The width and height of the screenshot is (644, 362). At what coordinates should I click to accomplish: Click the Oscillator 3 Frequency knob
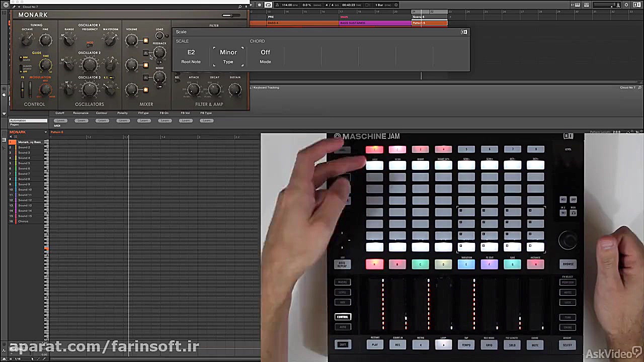[x=90, y=89]
